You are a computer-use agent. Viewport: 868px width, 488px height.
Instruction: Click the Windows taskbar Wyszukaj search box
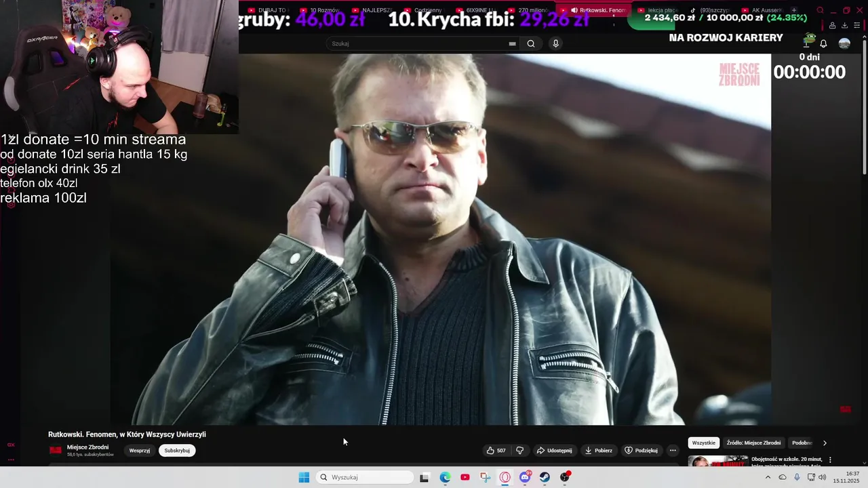point(365,477)
